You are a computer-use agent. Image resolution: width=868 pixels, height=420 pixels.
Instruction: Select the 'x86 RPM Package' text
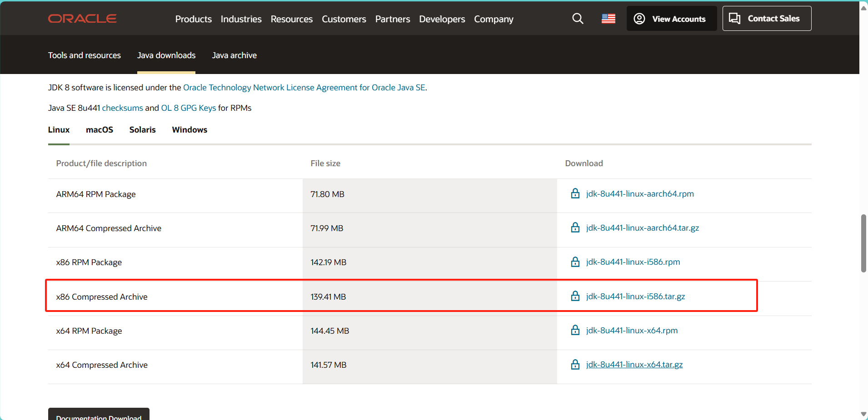point(89,262)
